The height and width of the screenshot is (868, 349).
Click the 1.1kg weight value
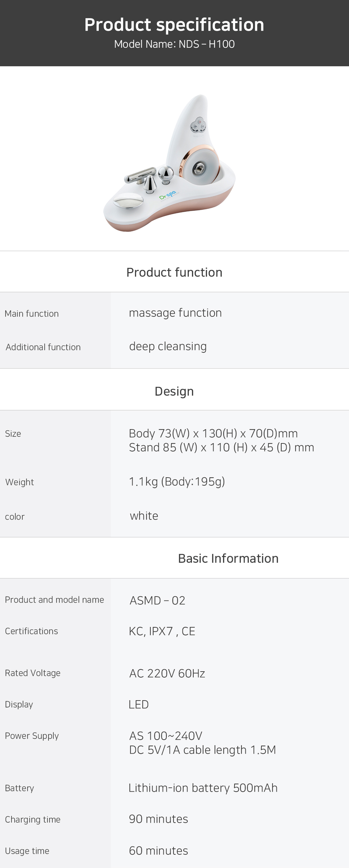[x=177, y=482]
